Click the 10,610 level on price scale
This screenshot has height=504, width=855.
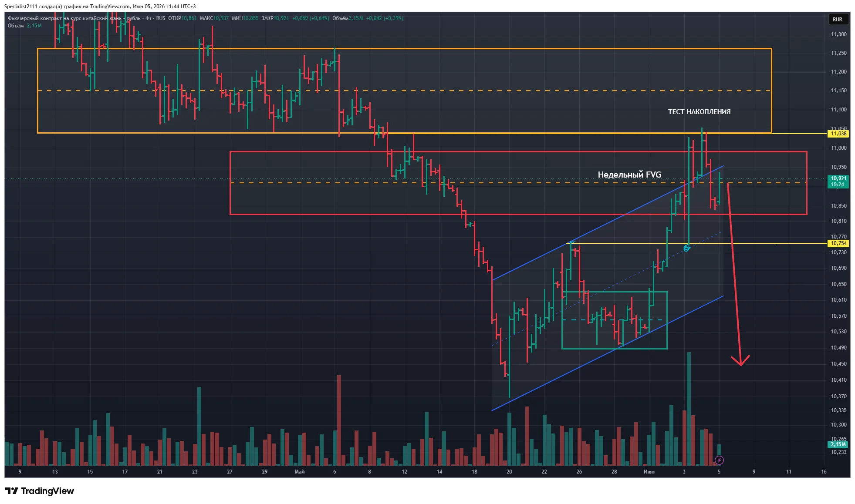pyautogui.click(x=838, y=300)
